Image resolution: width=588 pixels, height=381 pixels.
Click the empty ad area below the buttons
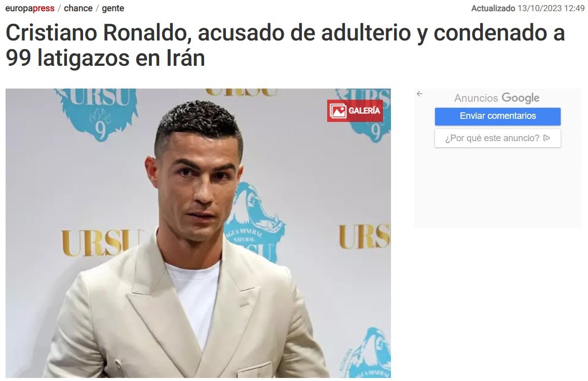pos(498,188)
